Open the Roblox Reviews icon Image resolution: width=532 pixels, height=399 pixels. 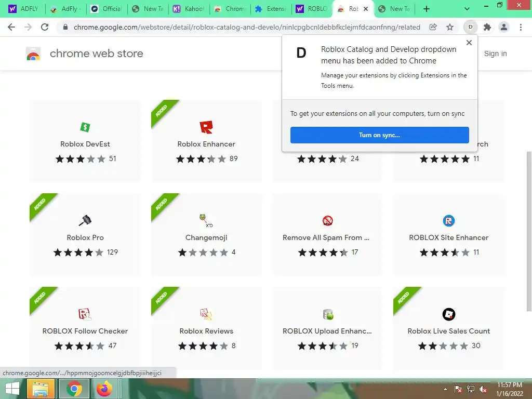[x=206, y=314]
